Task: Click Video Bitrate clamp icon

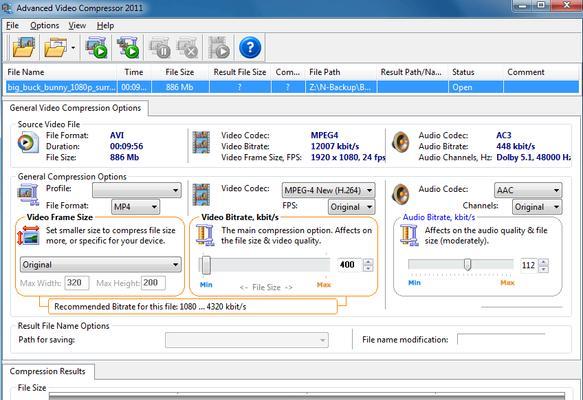Action: point(205,235)
